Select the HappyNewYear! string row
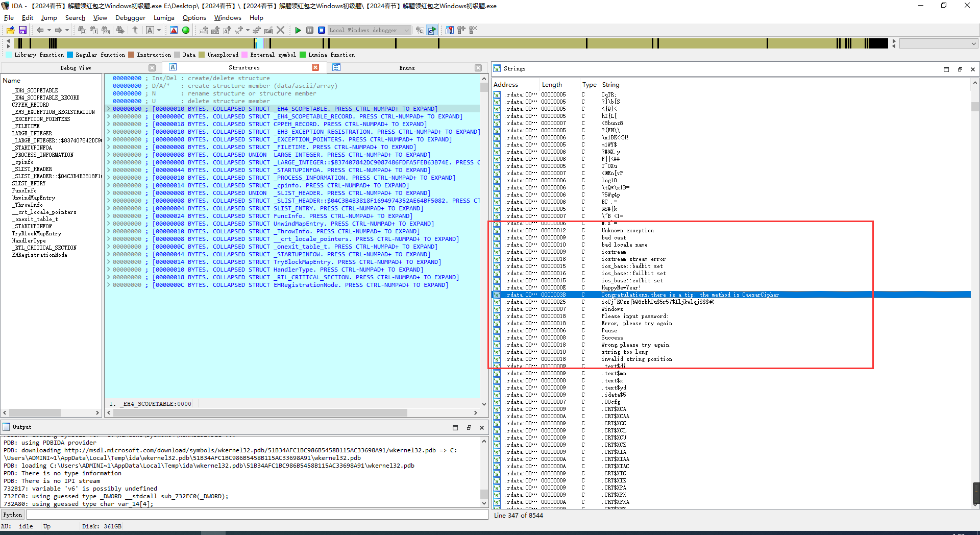Viewport: 980px width, 535px height. 731,287
